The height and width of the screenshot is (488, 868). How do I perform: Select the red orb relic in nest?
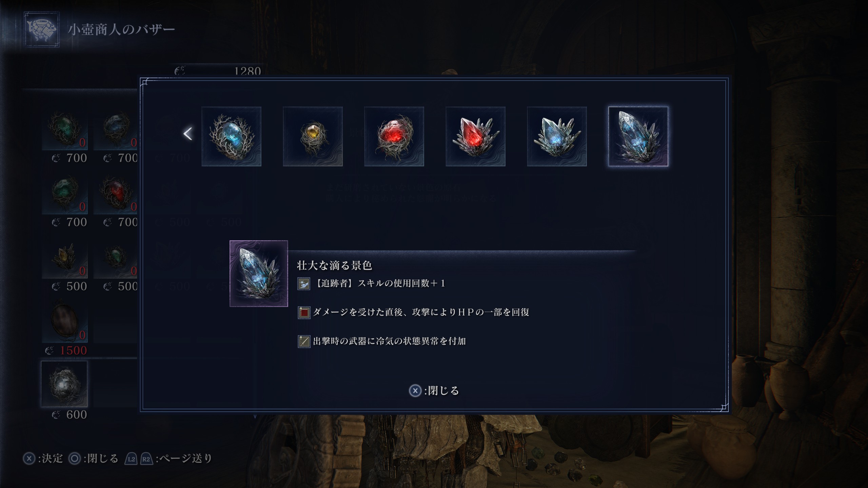pyautogui.click(x=394, y=136)
